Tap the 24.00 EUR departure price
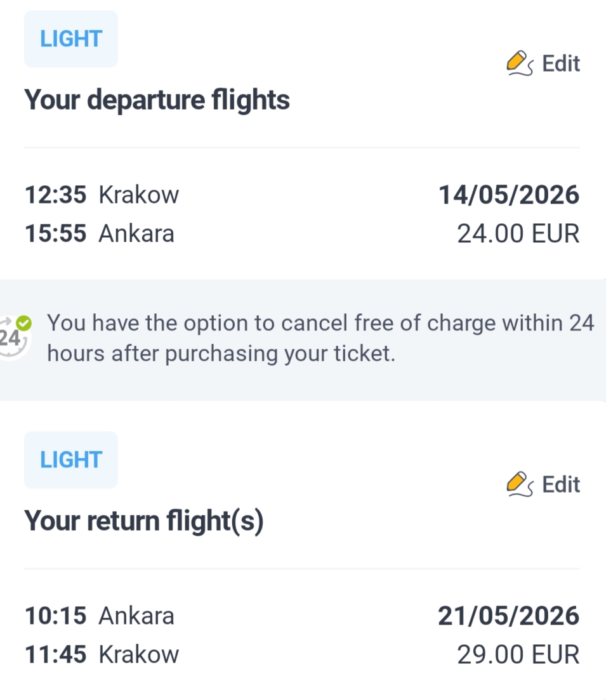 point(518,233)
